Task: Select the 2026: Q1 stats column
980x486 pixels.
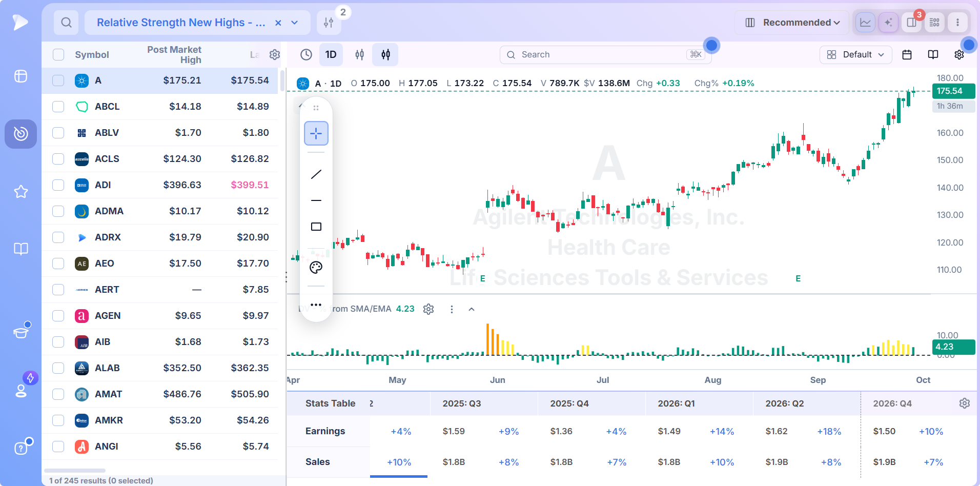Action: pos(677,403)
